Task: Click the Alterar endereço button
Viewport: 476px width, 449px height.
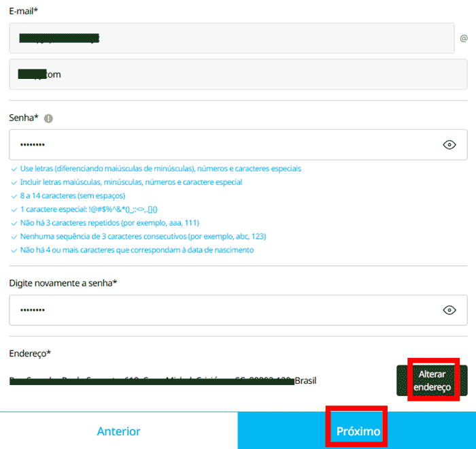Action: pyautogui.click(x=432, y=380)
